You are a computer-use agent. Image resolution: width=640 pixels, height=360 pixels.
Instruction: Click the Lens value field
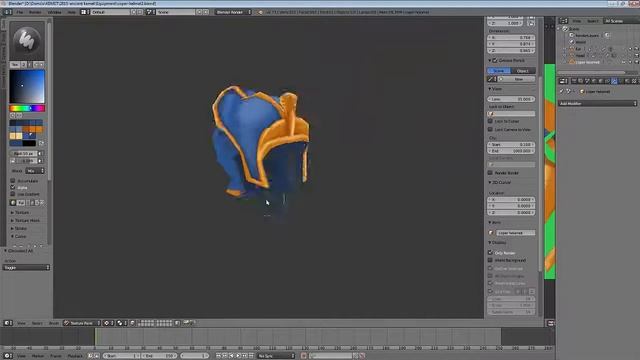[x=511, y=99]
